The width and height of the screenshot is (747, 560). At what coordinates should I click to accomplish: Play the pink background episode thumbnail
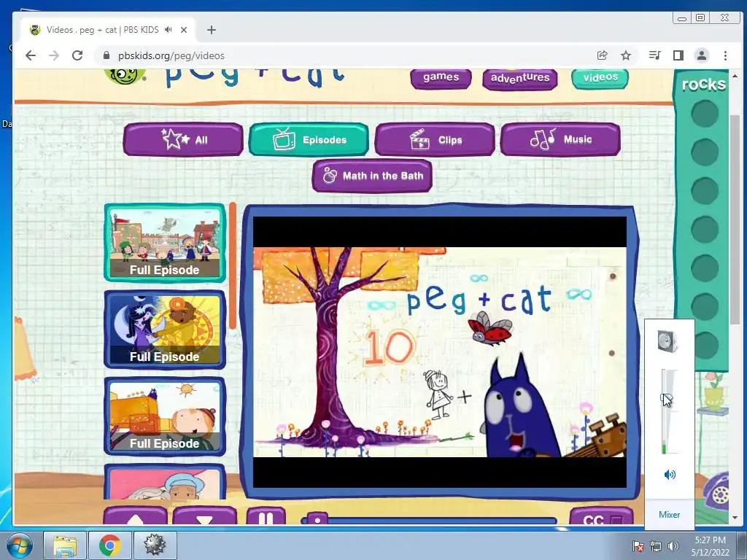[x=165, y=483]
